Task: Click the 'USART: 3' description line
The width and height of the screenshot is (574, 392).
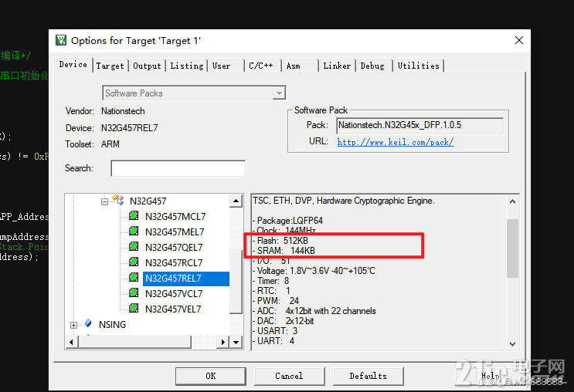Action: coord(275,330)
